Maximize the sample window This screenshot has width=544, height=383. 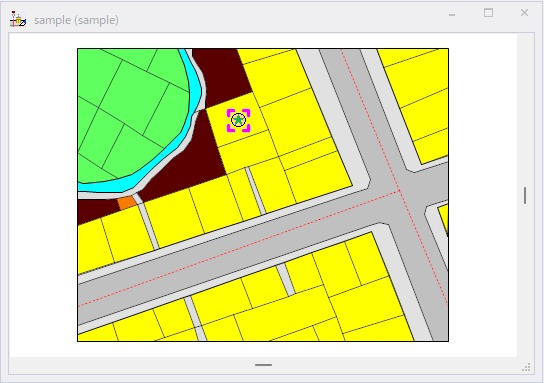[488, 13]
